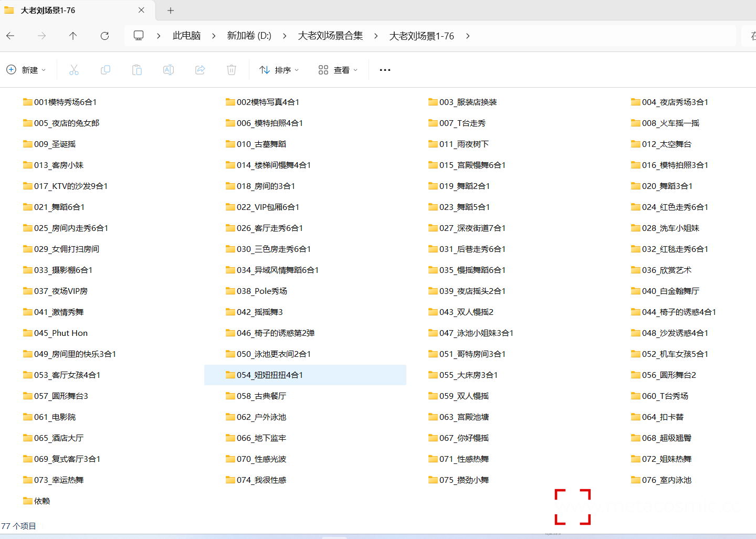Open the See more three-dots menu
Viewport: 756px width, 539px height.
click(x=385, y=70)
